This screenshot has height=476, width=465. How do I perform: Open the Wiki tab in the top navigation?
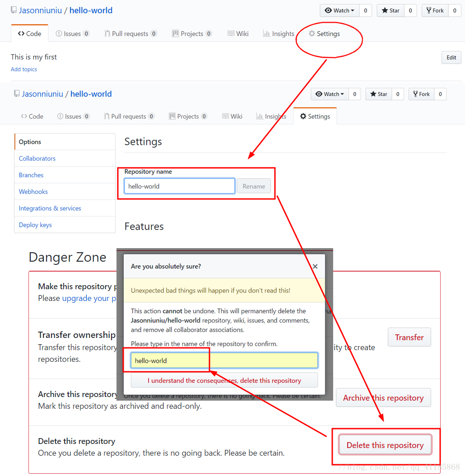pos(238,34)
